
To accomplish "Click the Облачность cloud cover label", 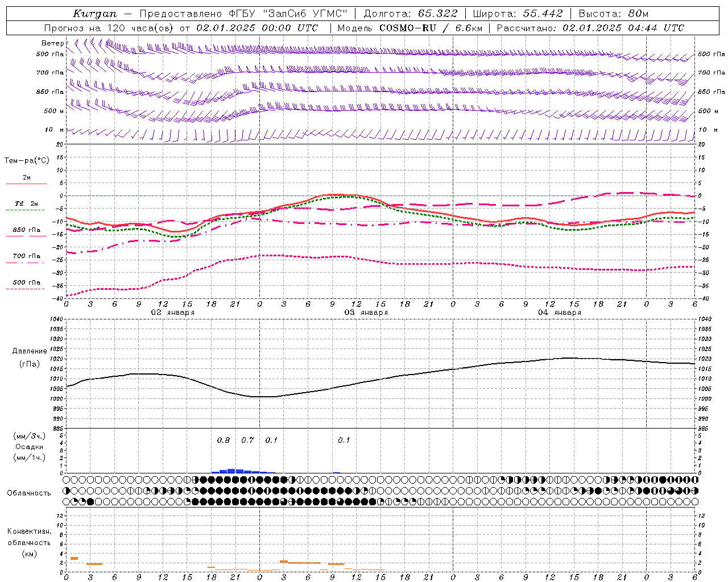I will [x=29, y=493].
